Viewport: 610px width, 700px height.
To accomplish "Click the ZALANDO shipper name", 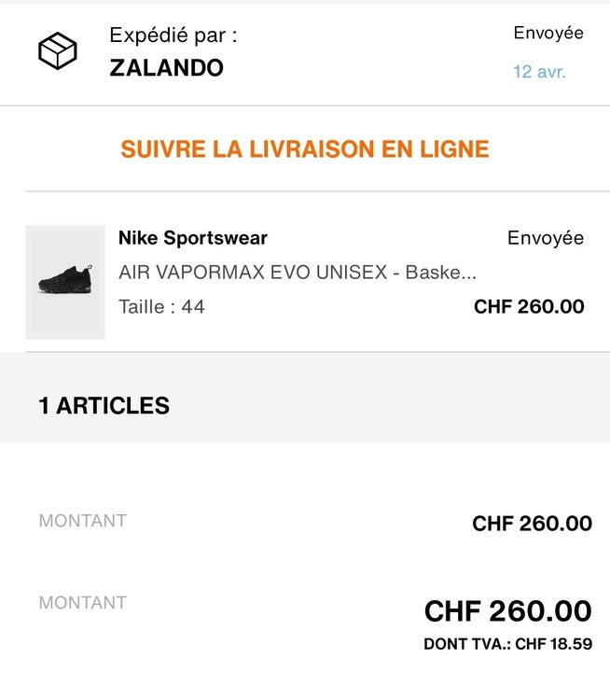I will click(166, 68).
